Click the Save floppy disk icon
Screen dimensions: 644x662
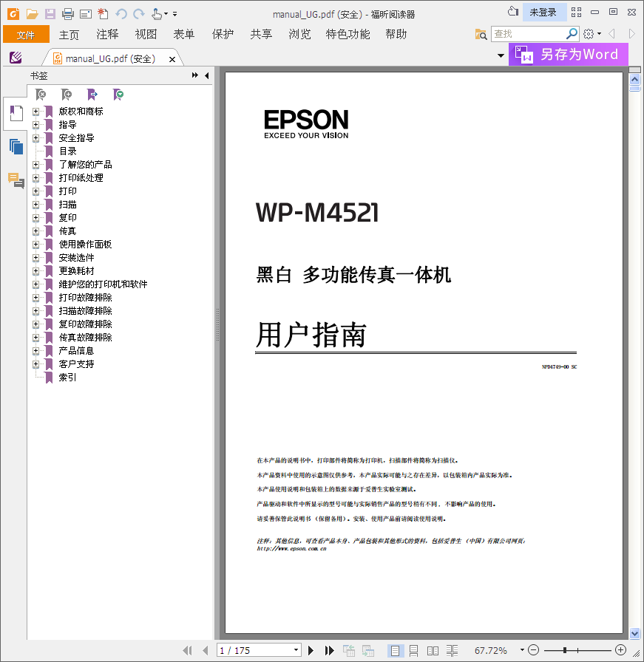[50, 14]
